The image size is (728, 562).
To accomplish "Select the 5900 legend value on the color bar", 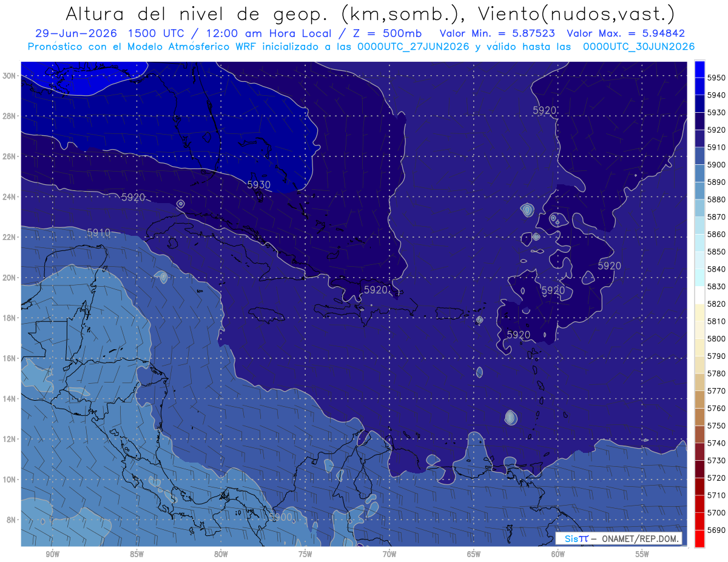I will (716, 164).
